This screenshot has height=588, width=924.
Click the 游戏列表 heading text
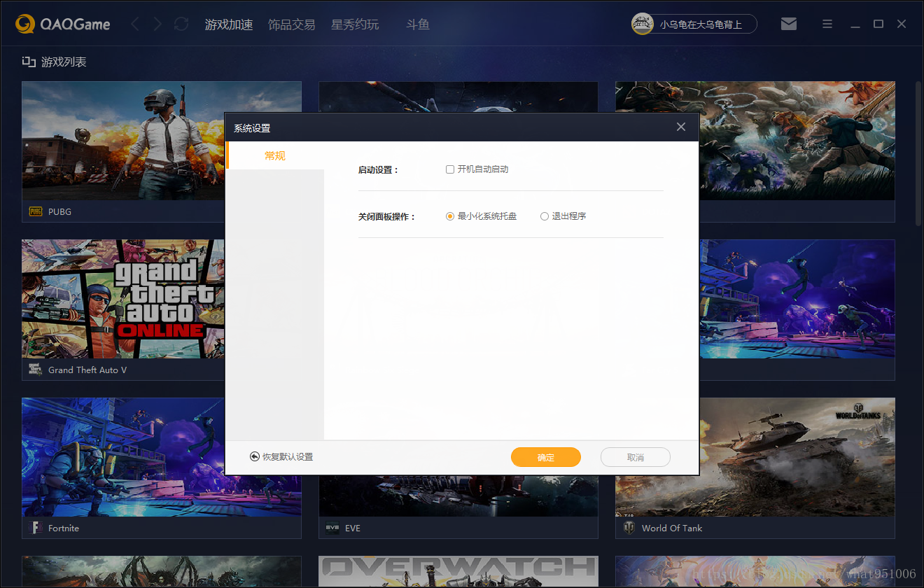64,62
